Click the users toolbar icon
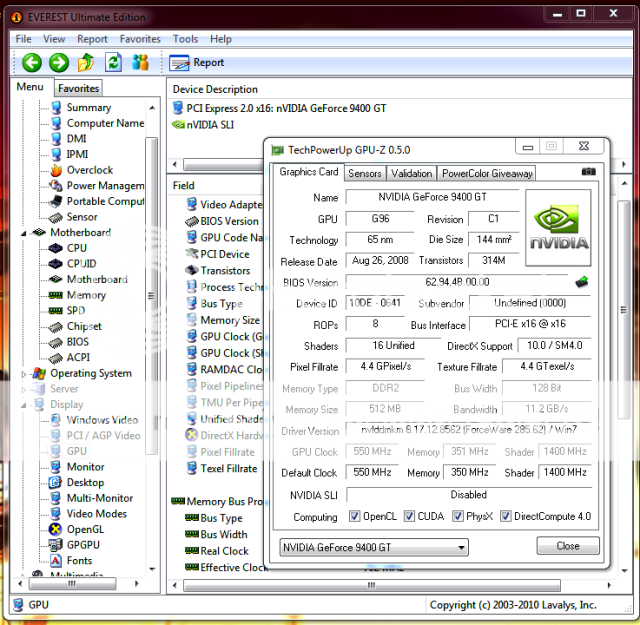Screen dimensions: 640x625 140,62
